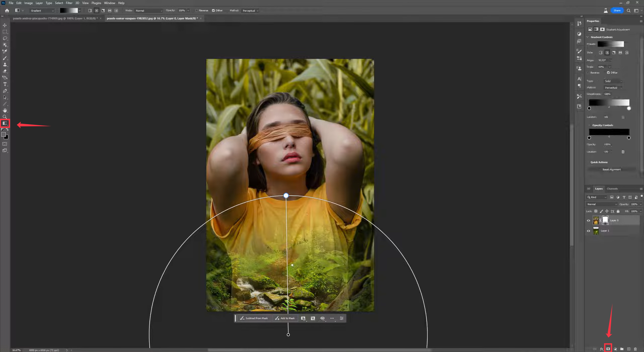Select the Lasso tool

[5, 39]
